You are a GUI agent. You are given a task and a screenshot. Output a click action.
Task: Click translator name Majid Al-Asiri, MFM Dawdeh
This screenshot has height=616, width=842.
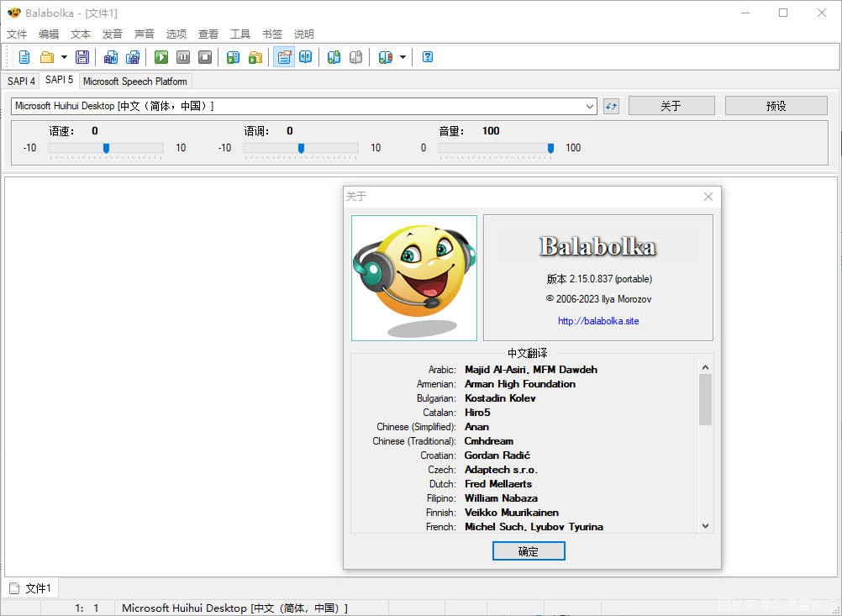531,370
